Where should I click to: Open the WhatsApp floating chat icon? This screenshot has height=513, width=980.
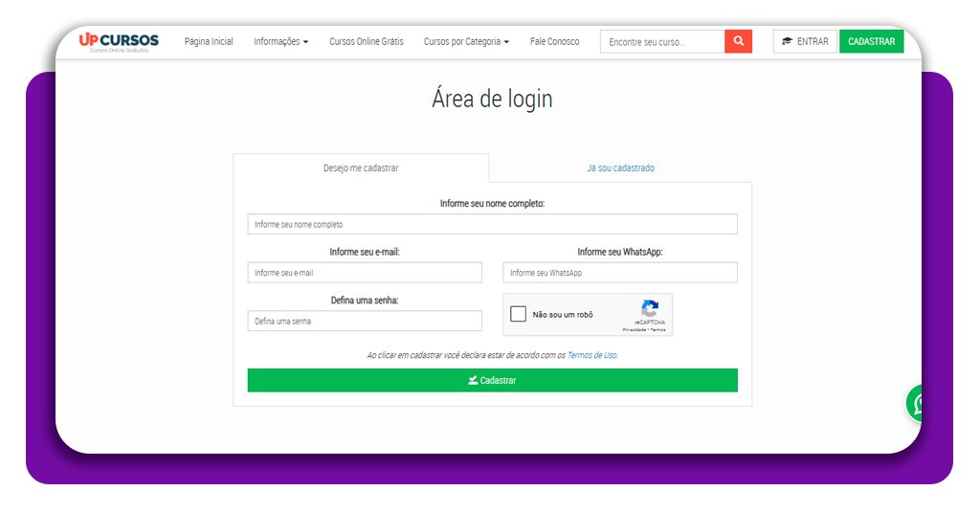(x=918, y=404)
